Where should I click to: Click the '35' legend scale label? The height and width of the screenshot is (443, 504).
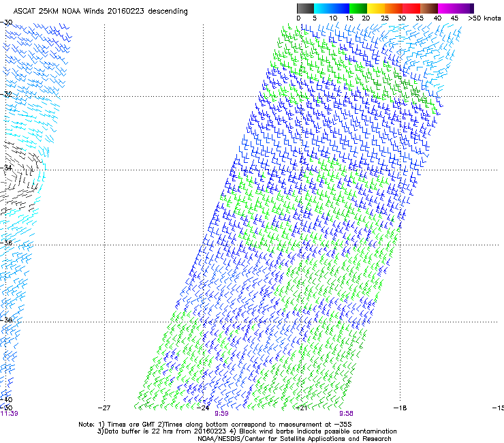click(420, 18)
